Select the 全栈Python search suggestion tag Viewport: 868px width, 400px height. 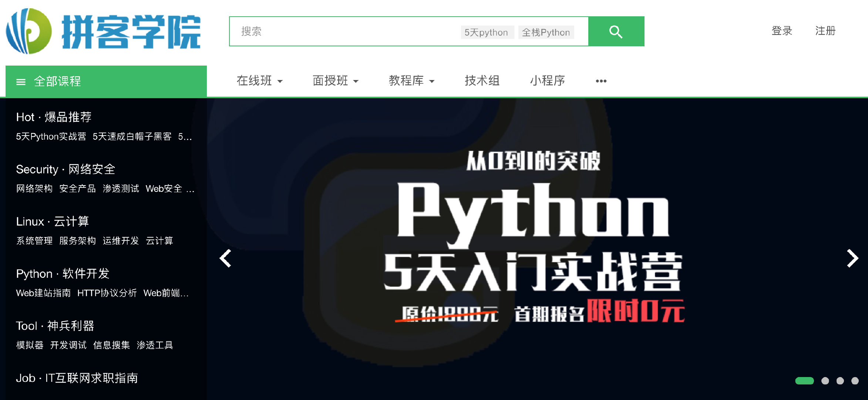coord(546,32)
